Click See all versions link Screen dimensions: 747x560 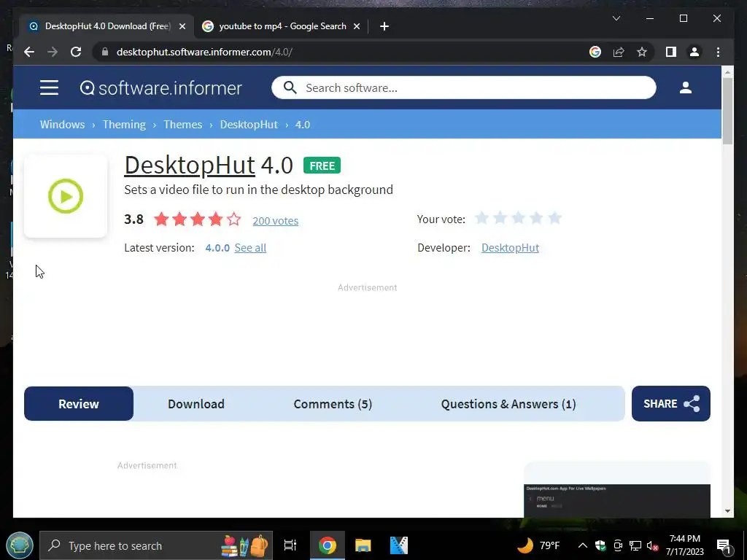pyautogui.click(x=250, y=248)
